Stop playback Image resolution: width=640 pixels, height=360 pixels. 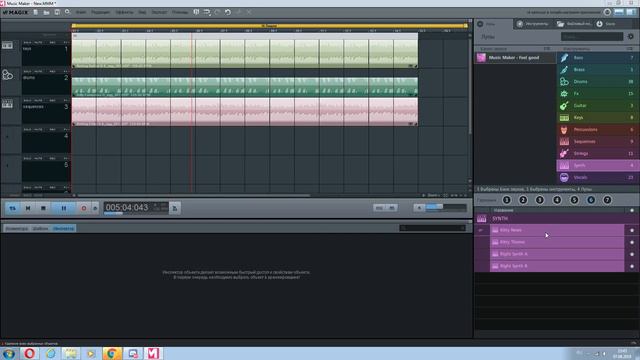43,208
